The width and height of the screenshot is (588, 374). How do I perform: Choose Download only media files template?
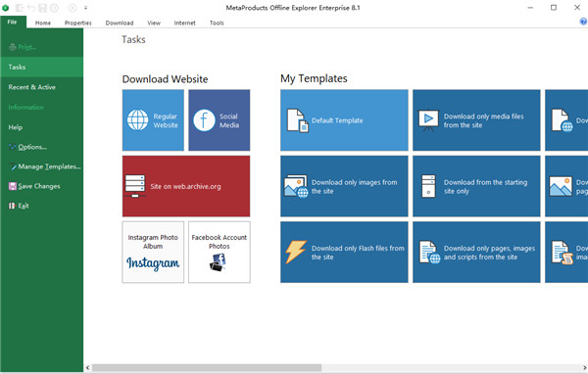pyautogui.click(x=476, y=119)
